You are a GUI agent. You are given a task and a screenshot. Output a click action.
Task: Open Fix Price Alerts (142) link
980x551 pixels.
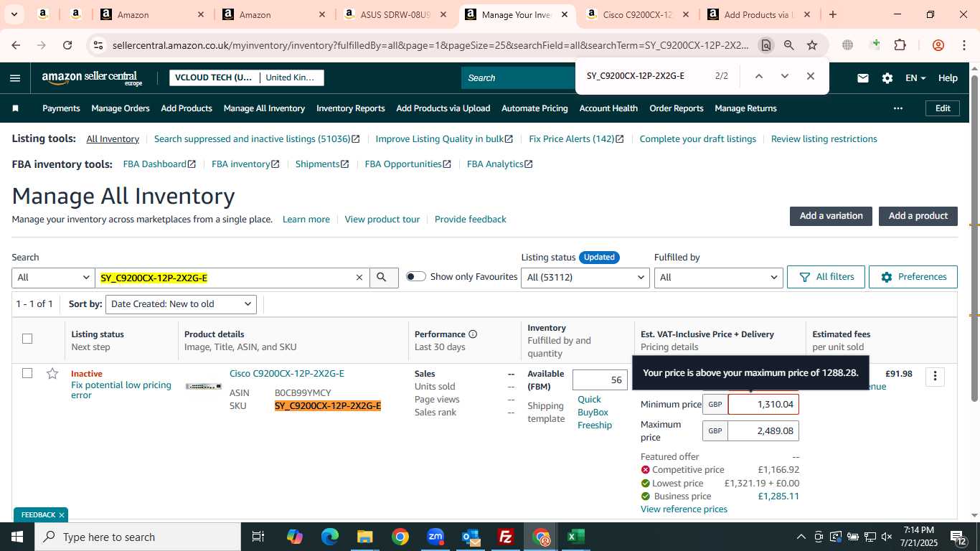pyautogui.click(x=576, y=139)
